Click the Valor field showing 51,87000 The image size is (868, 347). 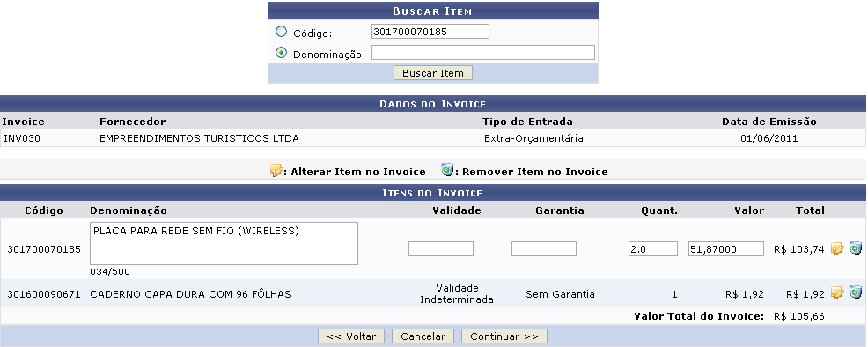tap(725, 249)
